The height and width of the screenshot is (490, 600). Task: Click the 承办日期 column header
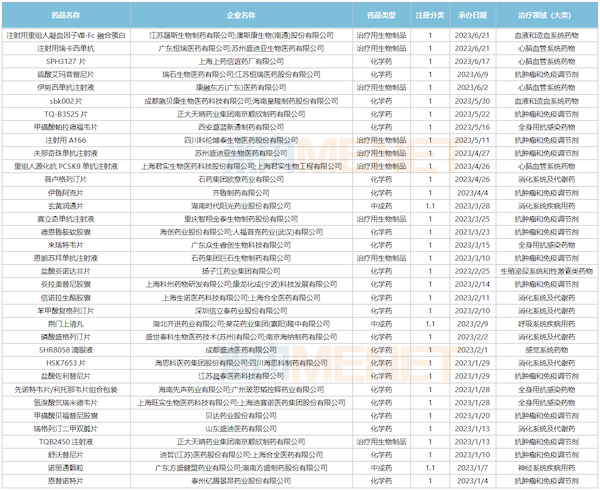pos(473,15)
